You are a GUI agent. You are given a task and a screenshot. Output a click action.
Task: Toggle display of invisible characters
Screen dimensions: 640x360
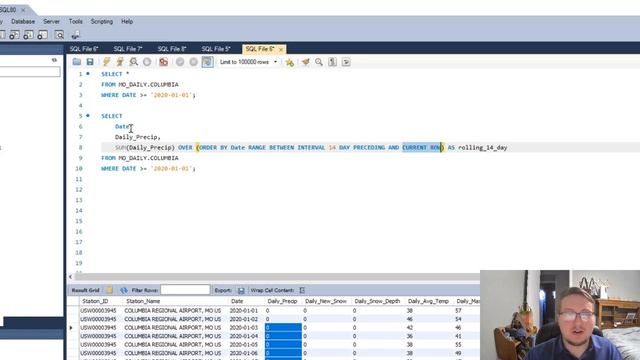(333, 62)
